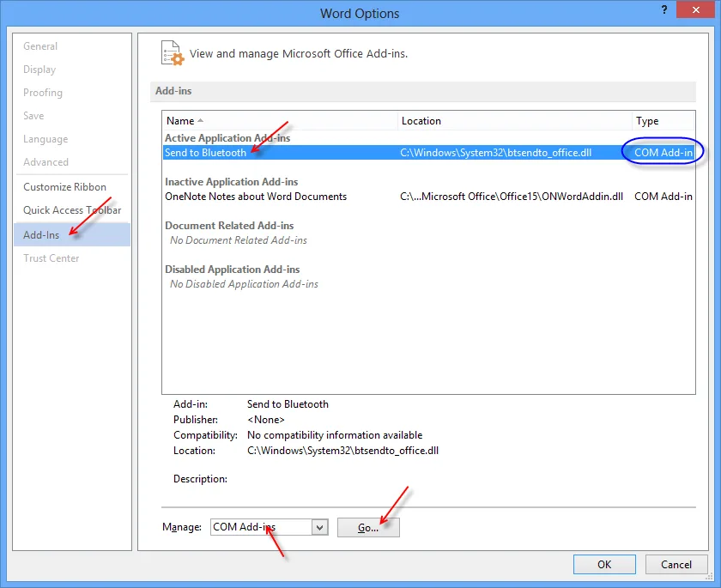
Task: Click the Help question mark icon
Action: (664, 11)
